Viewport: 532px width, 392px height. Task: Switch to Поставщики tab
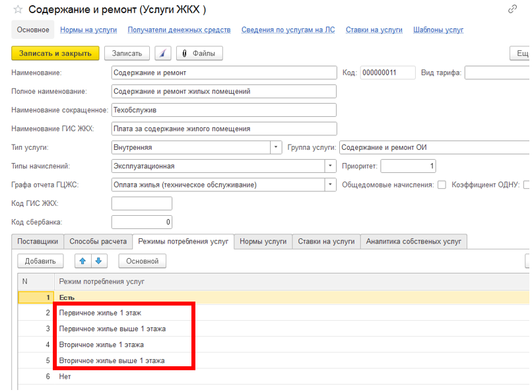(38, 242)
